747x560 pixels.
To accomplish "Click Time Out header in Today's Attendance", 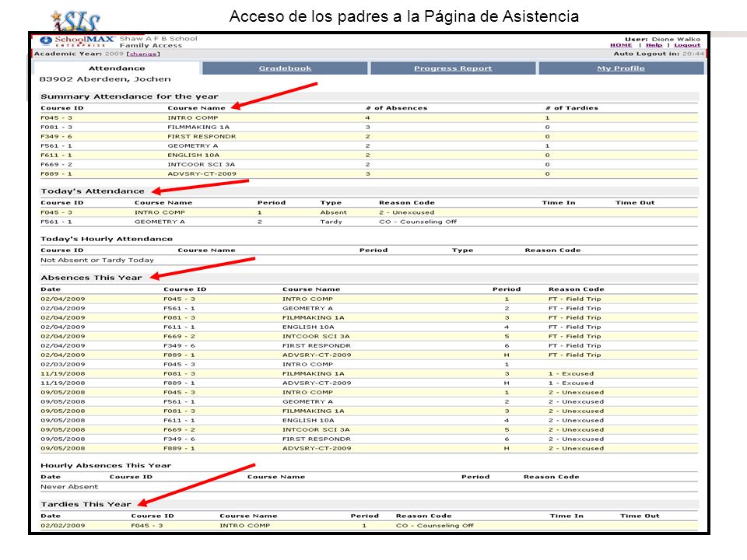I will (635, 202).
